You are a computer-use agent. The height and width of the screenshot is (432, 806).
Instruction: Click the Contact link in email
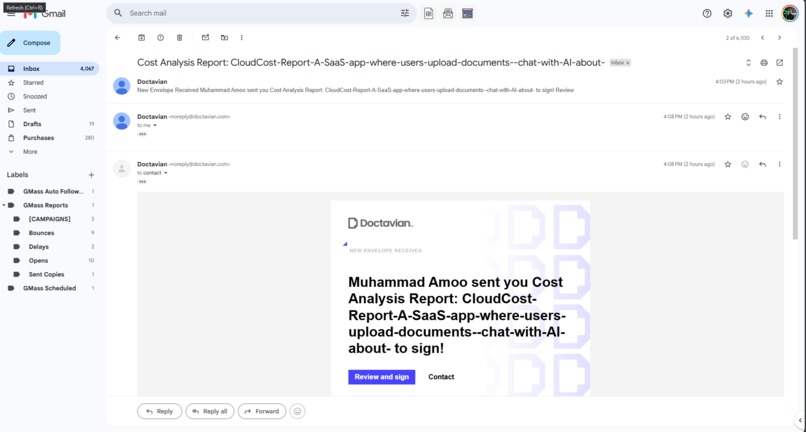click(441, 377)
